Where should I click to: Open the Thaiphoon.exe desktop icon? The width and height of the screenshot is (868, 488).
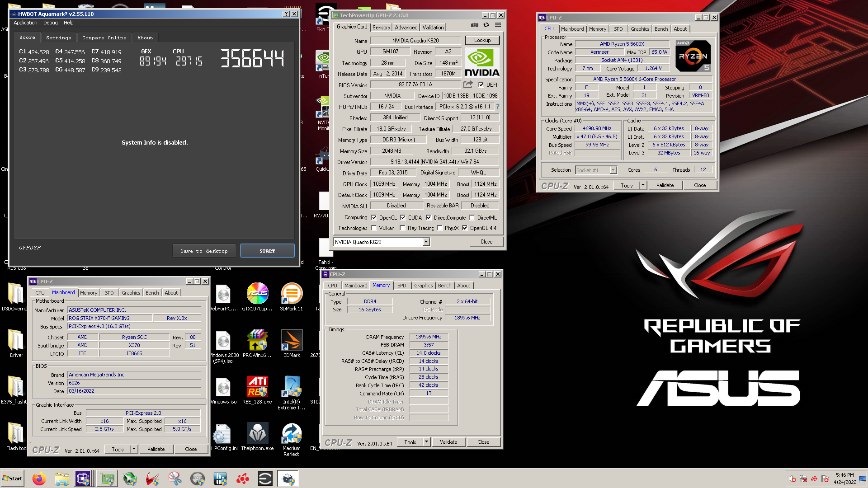tap(257, 436)
